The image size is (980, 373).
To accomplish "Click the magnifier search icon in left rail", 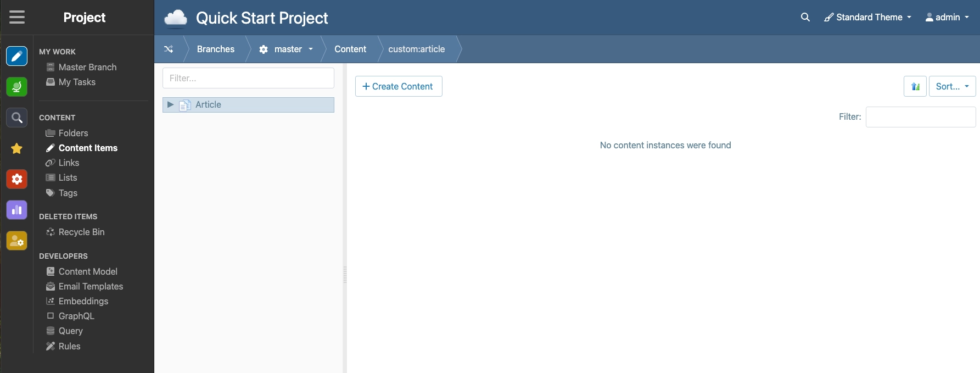I will tap(17, 118).
